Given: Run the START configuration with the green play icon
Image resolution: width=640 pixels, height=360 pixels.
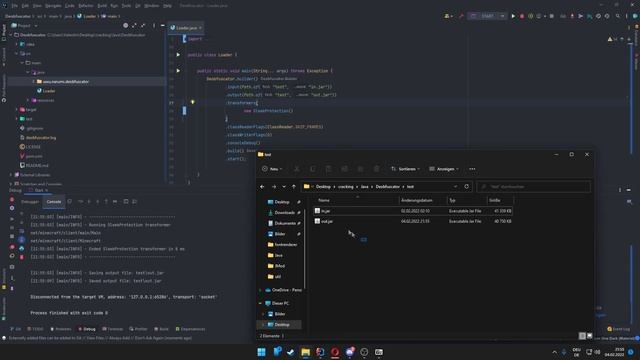Looking at the screenshot, I should (x=513, y=16).
